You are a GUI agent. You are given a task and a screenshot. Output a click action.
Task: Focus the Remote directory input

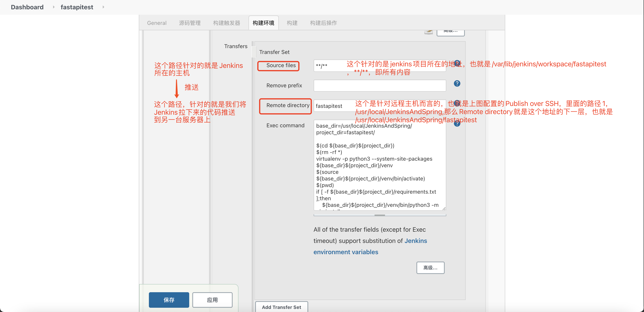point(380,106)
